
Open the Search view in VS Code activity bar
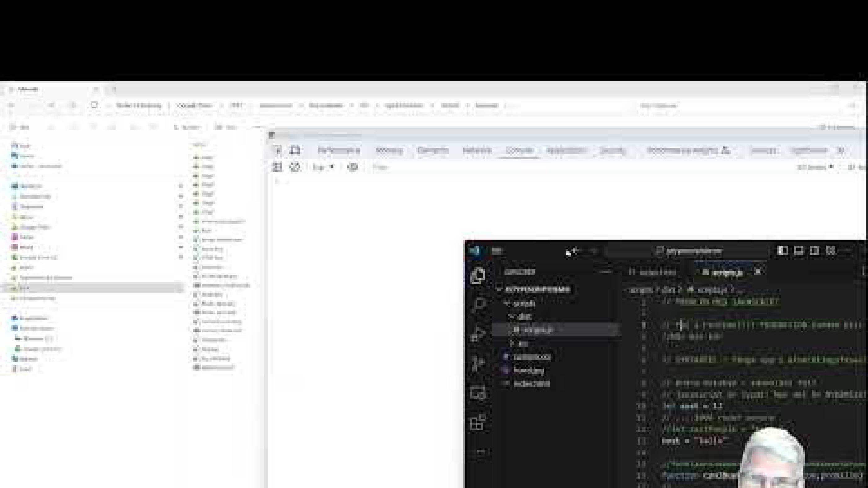coord(478,303)
